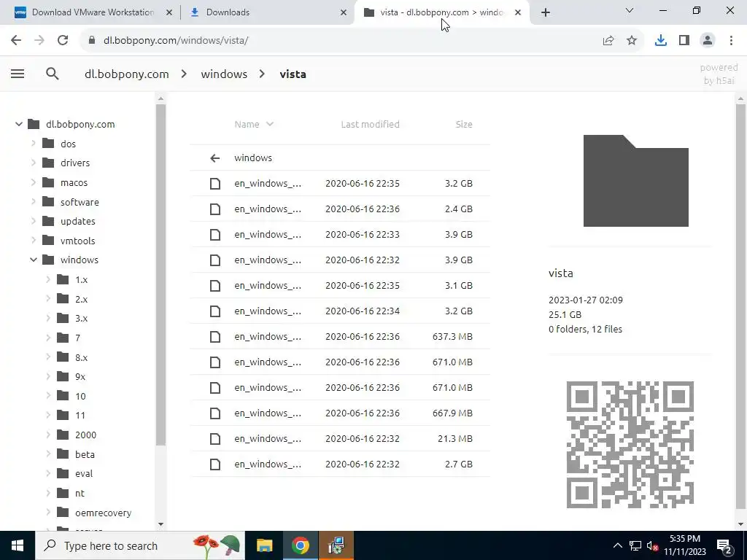Click the file icon of the 2.4 GB entry
This screenshot has height=560, width=747.
tap(215, 209)
